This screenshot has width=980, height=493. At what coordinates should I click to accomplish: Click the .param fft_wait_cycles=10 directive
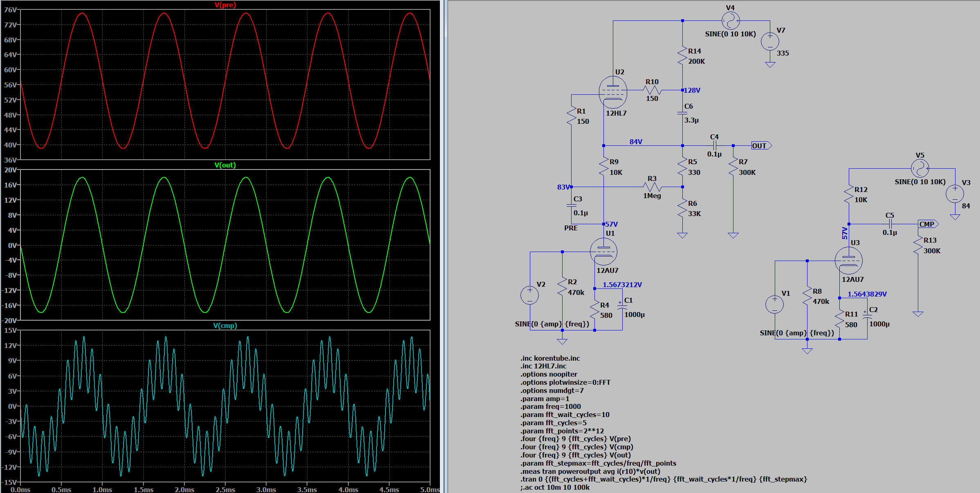coord(565,415)
